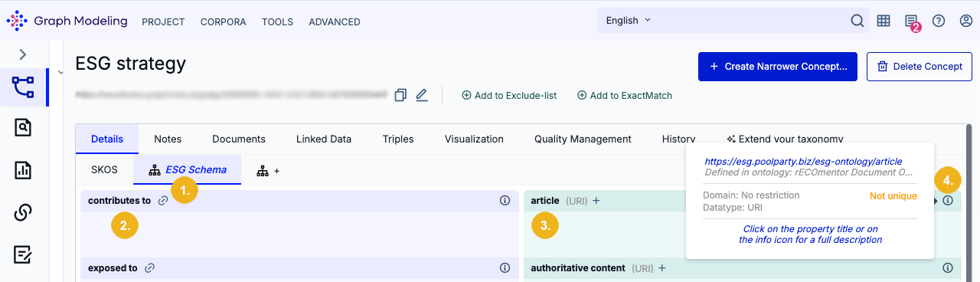The image size is (980, 282).
Task: Open the TOOLS menu
Action: 277,21
